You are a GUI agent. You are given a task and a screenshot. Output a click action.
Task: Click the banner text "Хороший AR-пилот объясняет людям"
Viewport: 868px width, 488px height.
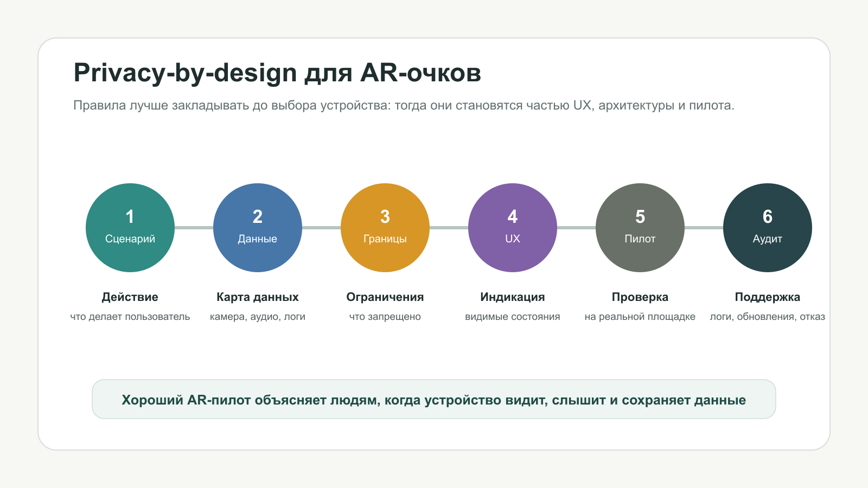click(251, 400)
